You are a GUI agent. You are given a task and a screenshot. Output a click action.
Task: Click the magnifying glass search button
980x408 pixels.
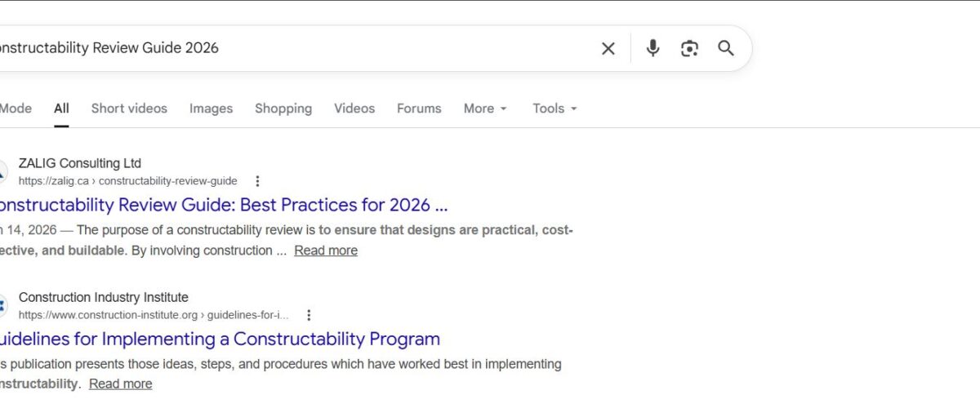726,48
